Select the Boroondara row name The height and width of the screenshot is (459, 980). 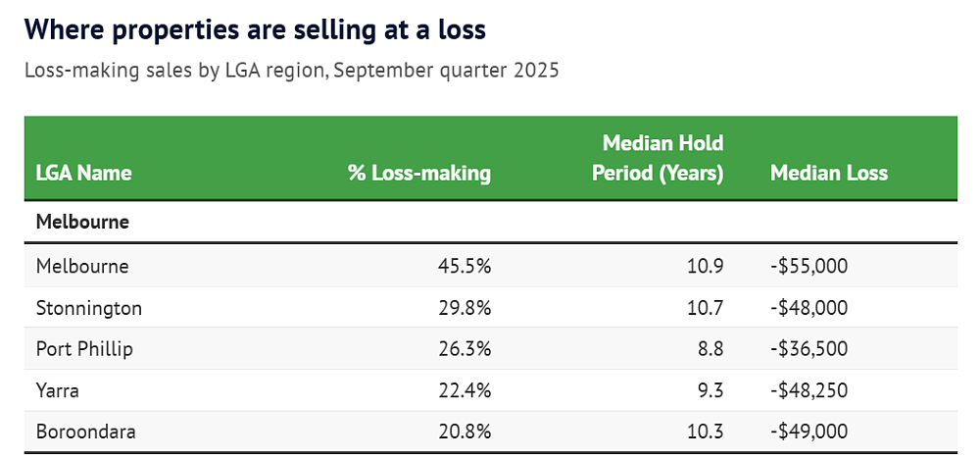[85, 432]
